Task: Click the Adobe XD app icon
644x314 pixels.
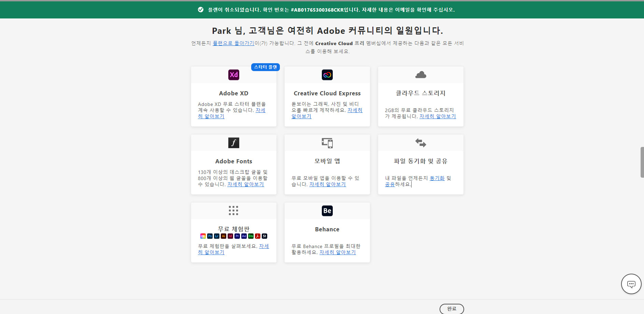Action: click(234, 75)
